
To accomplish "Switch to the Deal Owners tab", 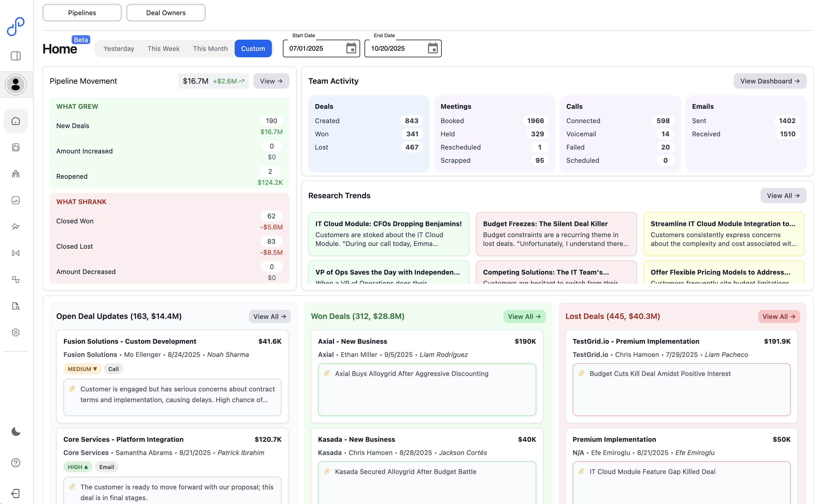I will click(165, 13).
